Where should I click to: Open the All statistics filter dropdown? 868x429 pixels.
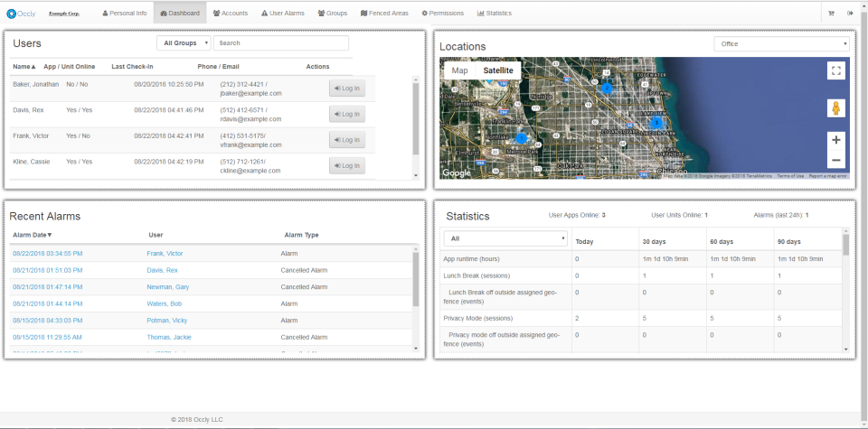coord(505,238)
